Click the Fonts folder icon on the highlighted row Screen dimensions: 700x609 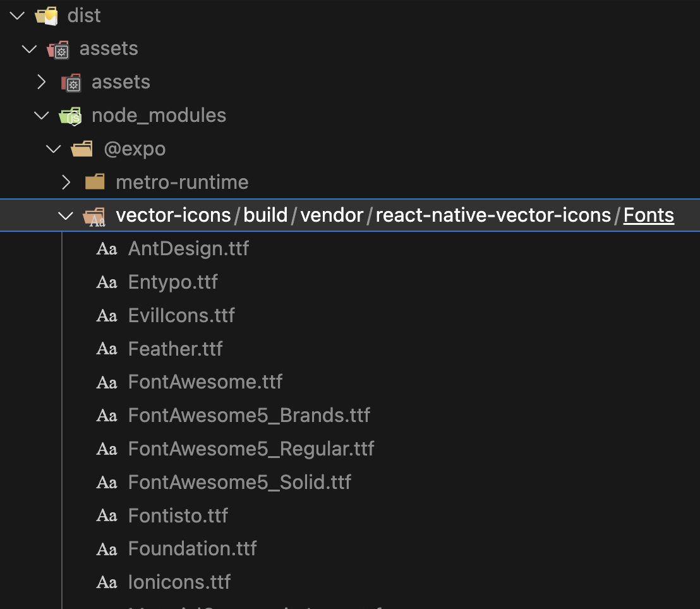point(94,215)
